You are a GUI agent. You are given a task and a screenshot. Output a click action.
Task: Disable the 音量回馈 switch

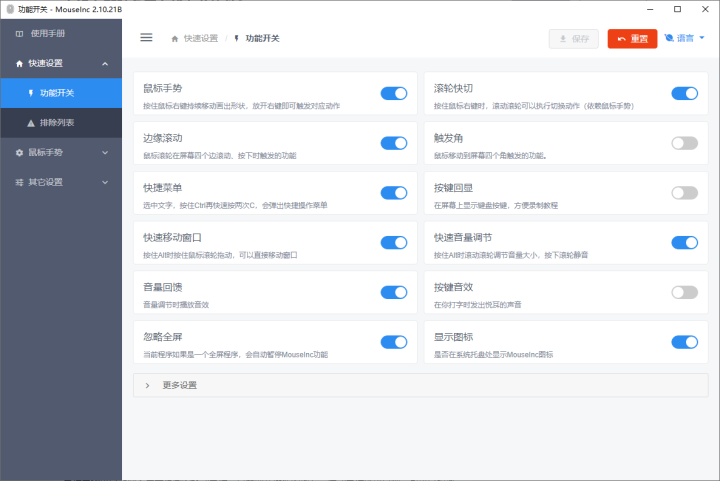pos(394,292)
